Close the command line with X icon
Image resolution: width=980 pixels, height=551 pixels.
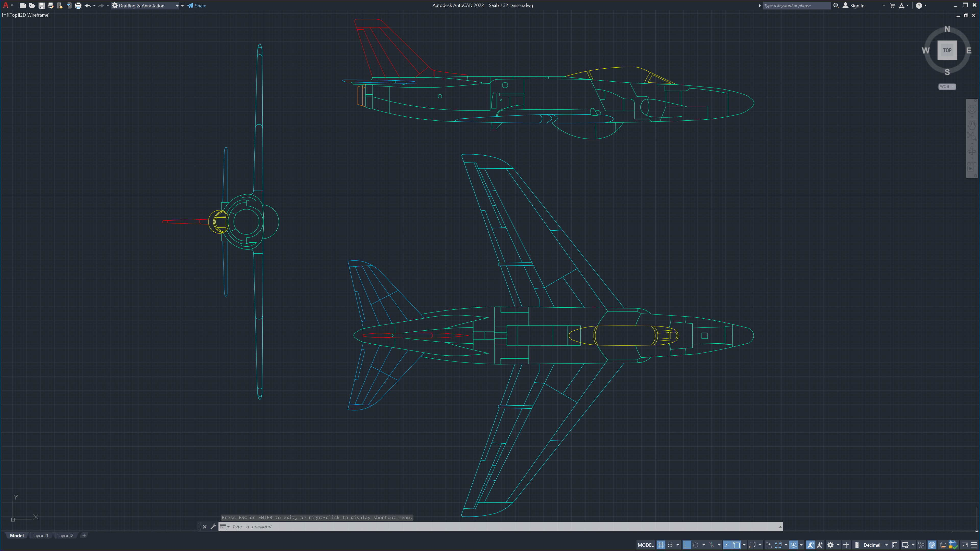[x=205, y=527]
